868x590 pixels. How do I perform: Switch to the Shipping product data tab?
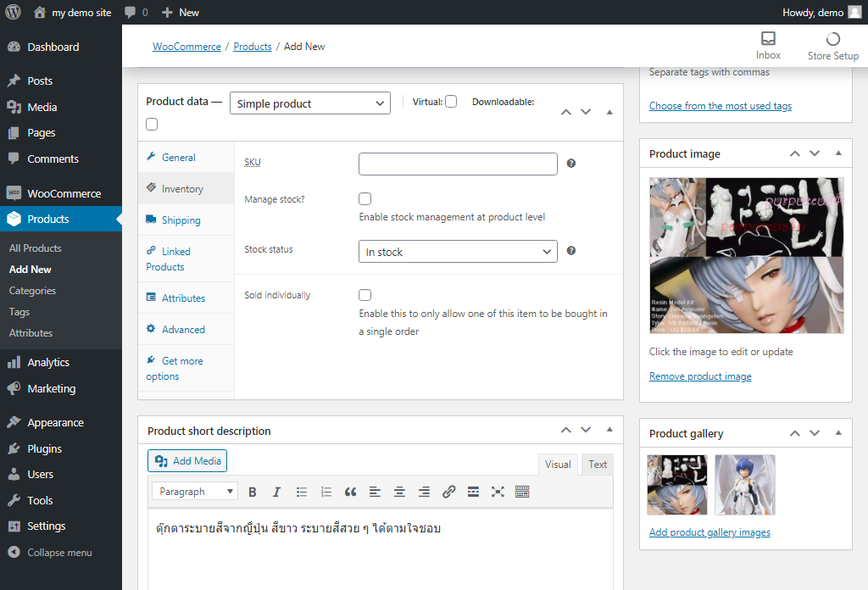click(x=181, y=220)
